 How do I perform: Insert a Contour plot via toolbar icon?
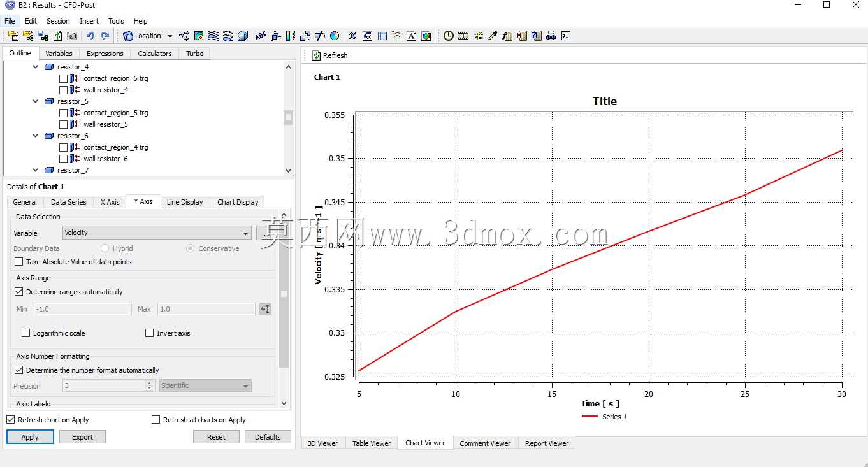[x=199, y=36]
